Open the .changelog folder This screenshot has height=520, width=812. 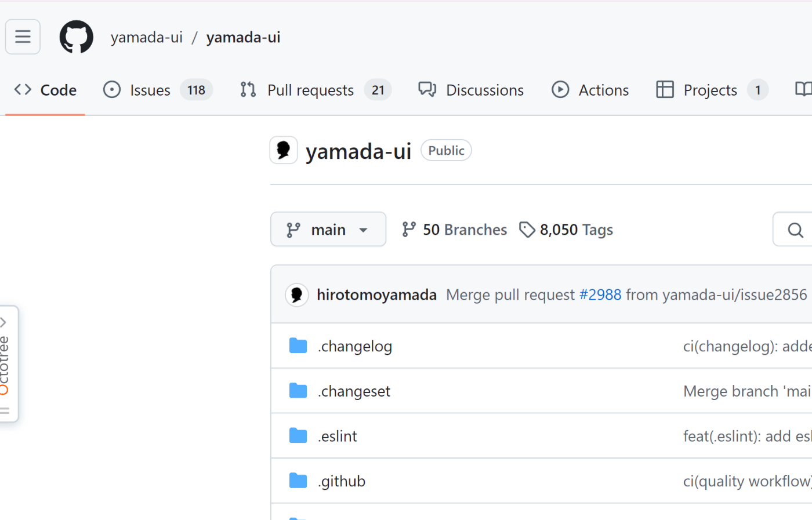point(355,346)
